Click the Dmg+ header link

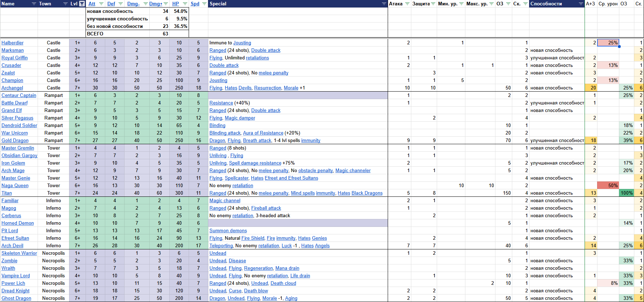pos(156,4)
